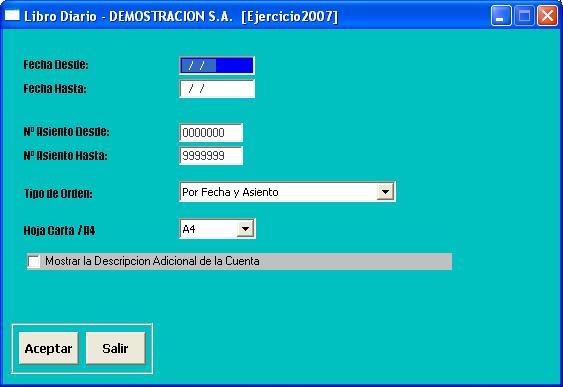Click the Tipo de Orden label
This screenshot has width=563, height=387.
pos(58,194)
